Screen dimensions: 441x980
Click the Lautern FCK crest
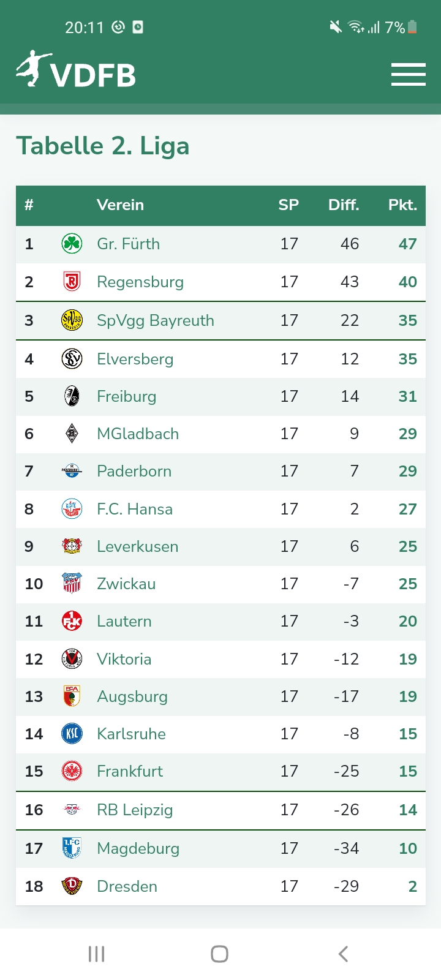coord(72,621)
